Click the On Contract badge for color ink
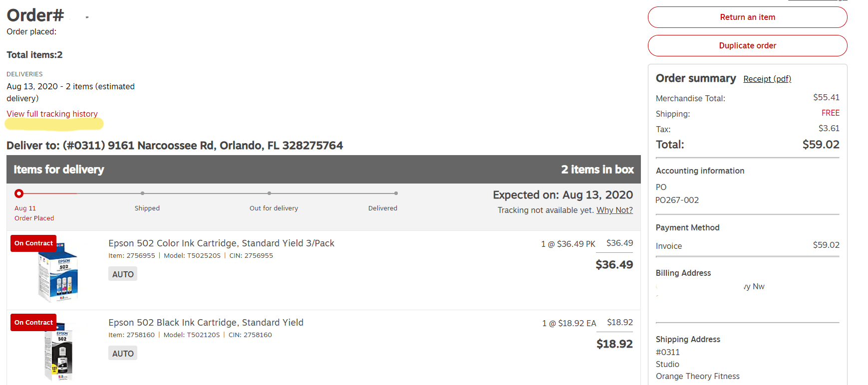This screenshot has height=385, width=868. click(x=33, y=243)
